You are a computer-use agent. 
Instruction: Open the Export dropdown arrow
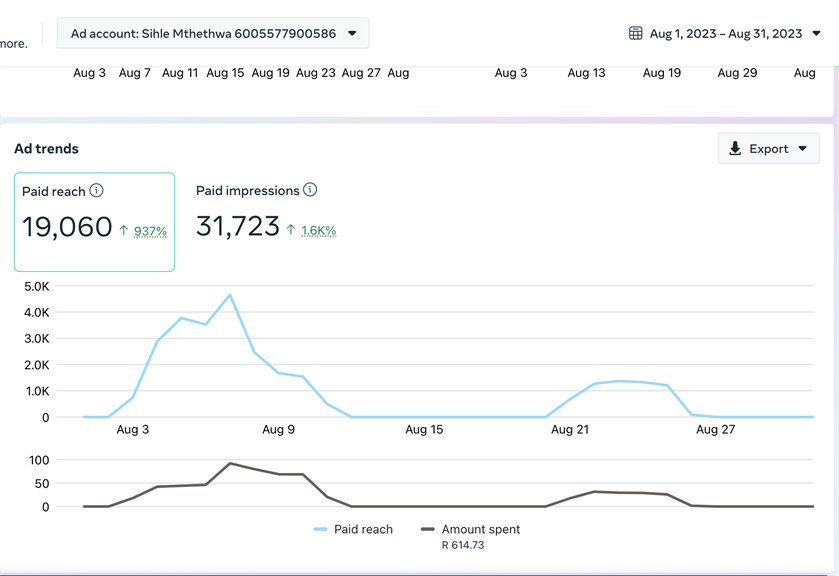pos(803,149)
